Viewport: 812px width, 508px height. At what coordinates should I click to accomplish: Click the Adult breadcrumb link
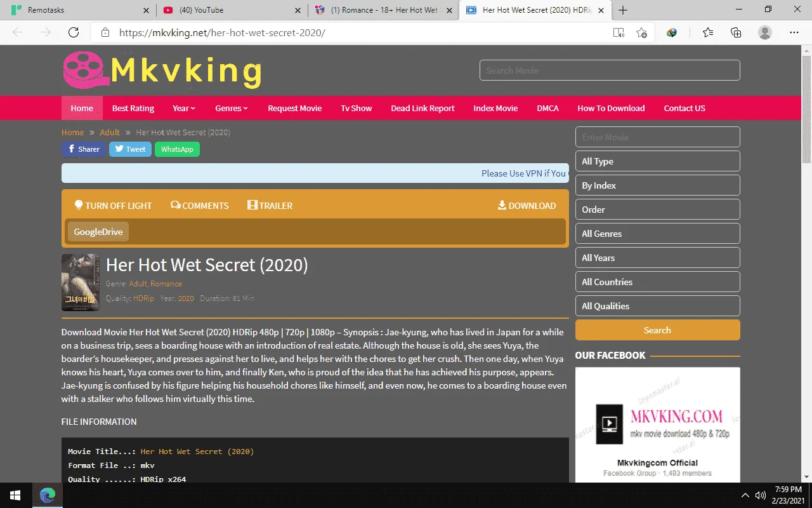110,132
